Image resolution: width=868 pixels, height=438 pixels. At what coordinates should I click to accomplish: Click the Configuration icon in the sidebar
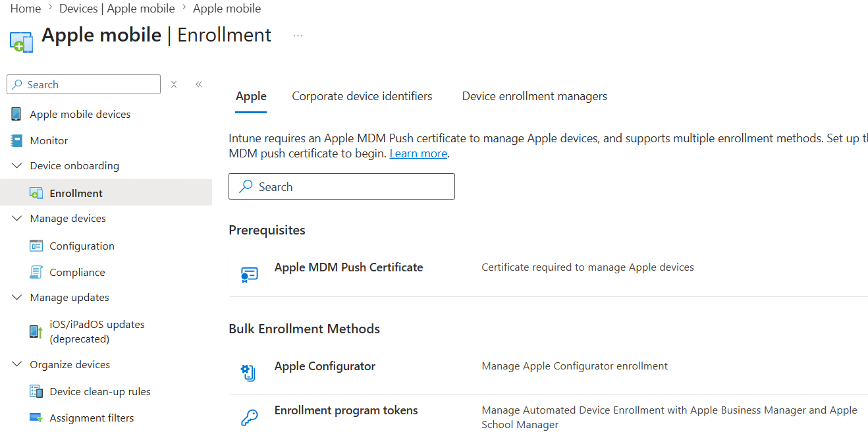(36, 246)
